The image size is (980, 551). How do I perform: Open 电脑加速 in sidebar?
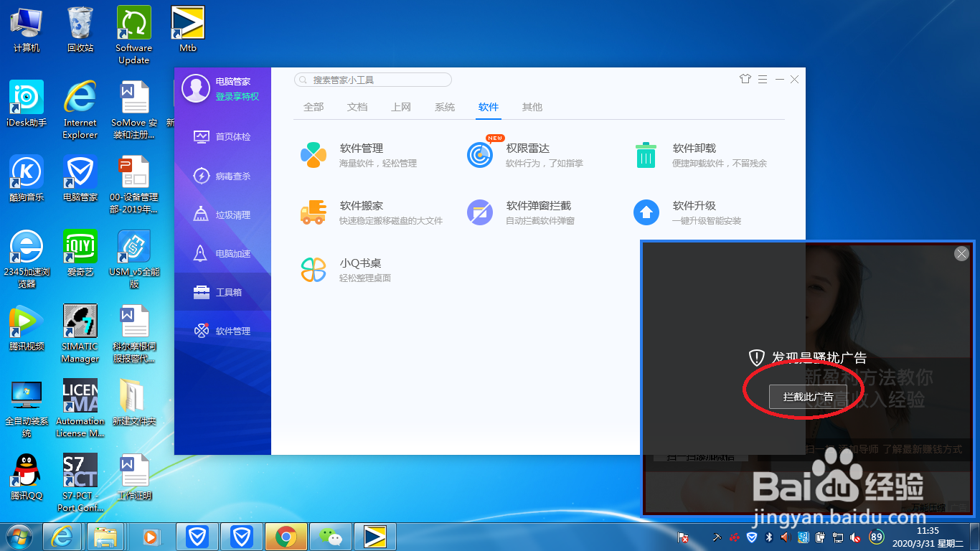tap(222, 253)
